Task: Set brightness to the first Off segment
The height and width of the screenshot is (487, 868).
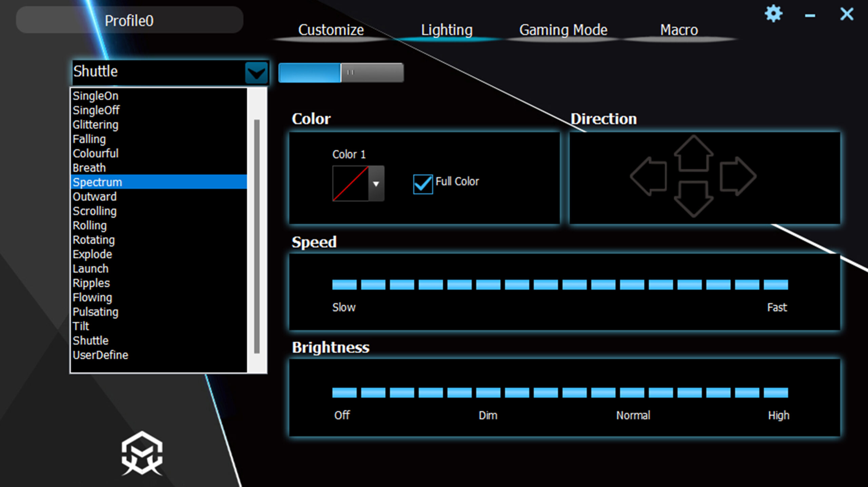Action: (x=344, y=393)
